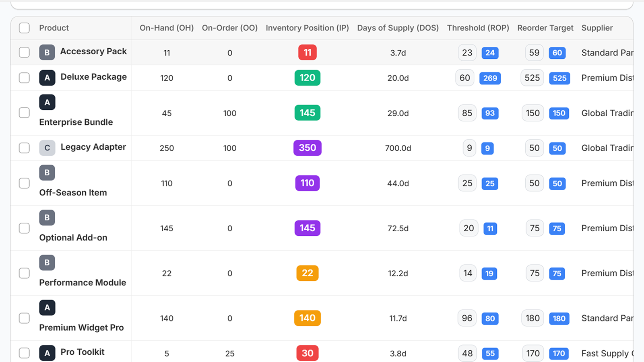Screen dimensions: 644x362
Task: Click the Days of Supply (DOS) column header
Action: click(x=398, y=28)
